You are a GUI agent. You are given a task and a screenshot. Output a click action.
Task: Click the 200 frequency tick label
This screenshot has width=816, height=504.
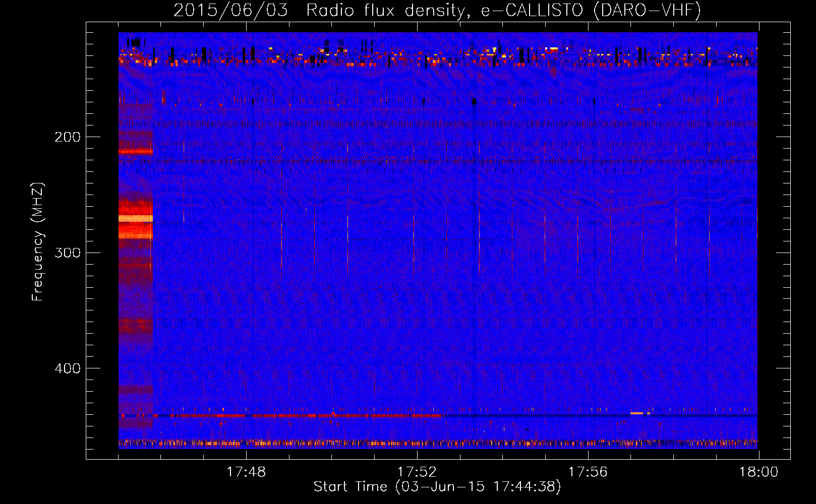(x=68, y=137)
